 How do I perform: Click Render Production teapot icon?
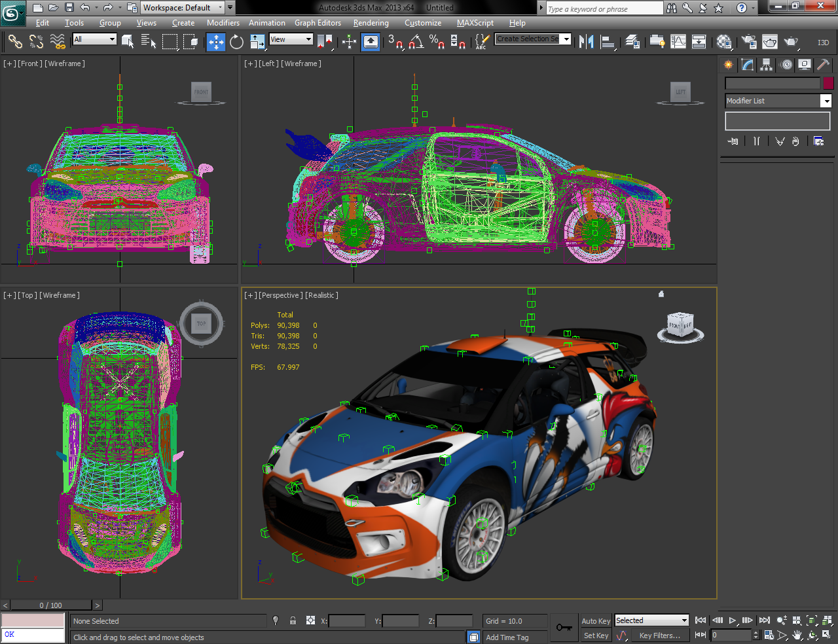tap(792, 42)
